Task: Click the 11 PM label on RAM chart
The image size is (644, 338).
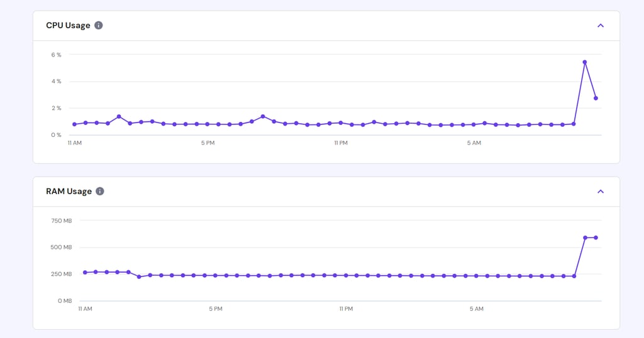Action: point(346,309)
